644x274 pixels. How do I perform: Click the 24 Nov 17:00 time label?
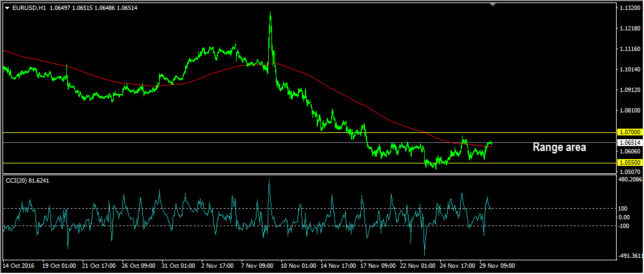[x=456, y=266]
